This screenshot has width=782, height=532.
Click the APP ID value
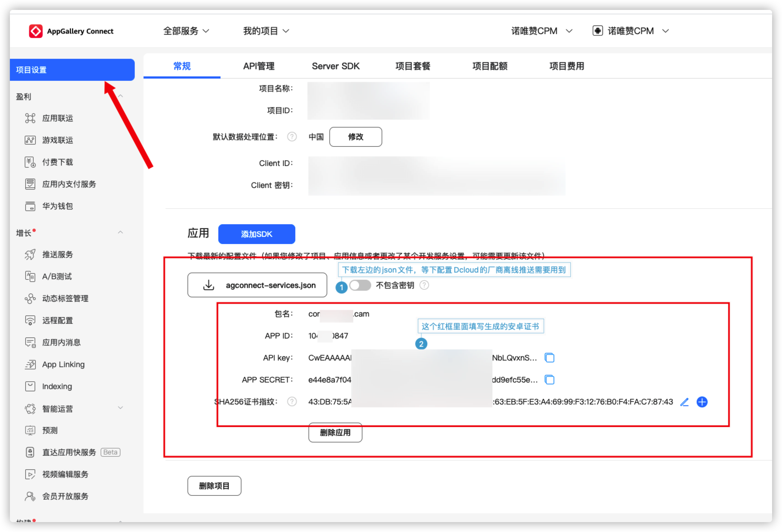pos(328,336)
